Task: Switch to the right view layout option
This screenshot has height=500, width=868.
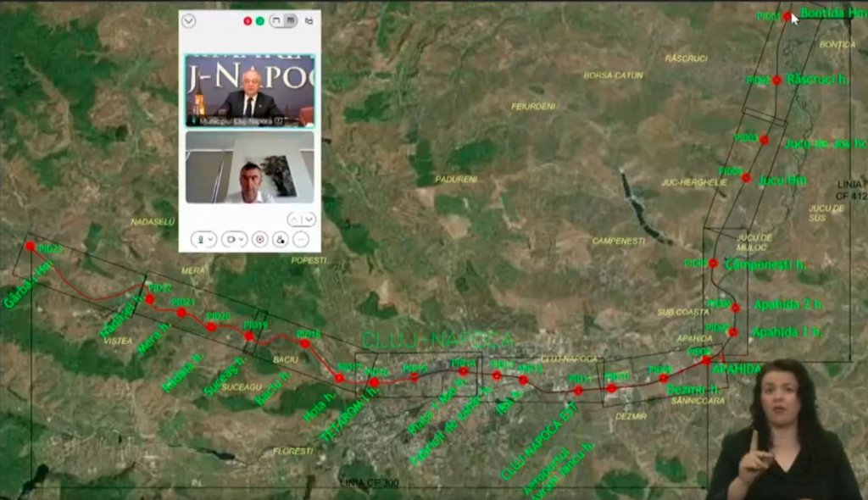Action: click(291, 20)
